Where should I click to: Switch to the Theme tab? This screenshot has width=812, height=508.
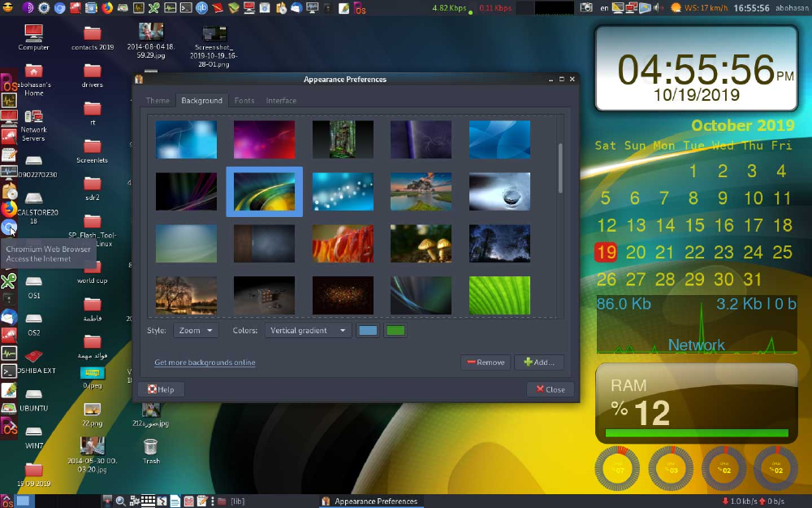coord(158,101)
